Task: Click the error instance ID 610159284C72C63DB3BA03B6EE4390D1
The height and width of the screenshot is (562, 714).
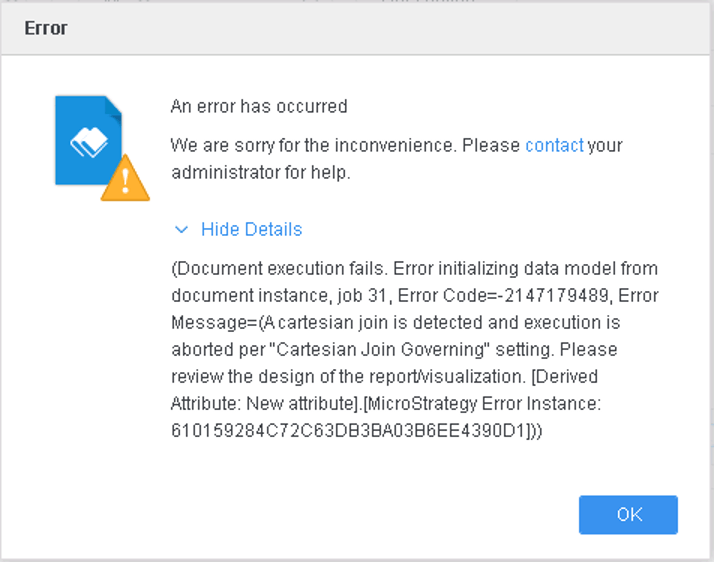Action: (x=348, y=431)
